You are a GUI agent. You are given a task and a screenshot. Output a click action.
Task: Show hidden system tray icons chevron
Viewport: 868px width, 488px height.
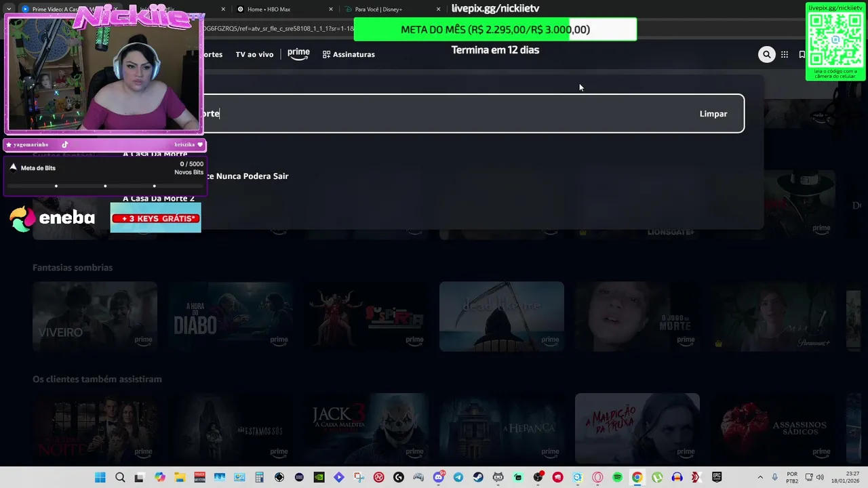click(759, 477)
